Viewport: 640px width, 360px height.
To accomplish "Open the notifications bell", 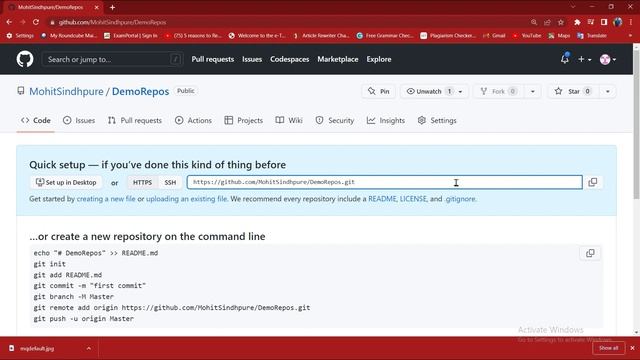I will [564, 59].
